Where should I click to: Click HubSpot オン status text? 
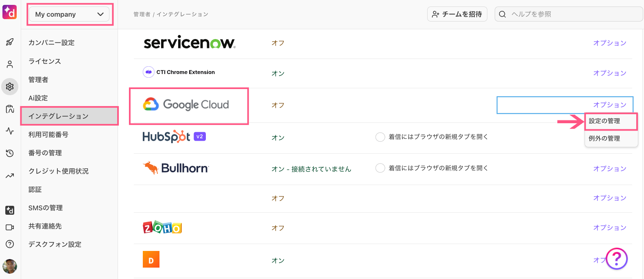click(278, 137)
